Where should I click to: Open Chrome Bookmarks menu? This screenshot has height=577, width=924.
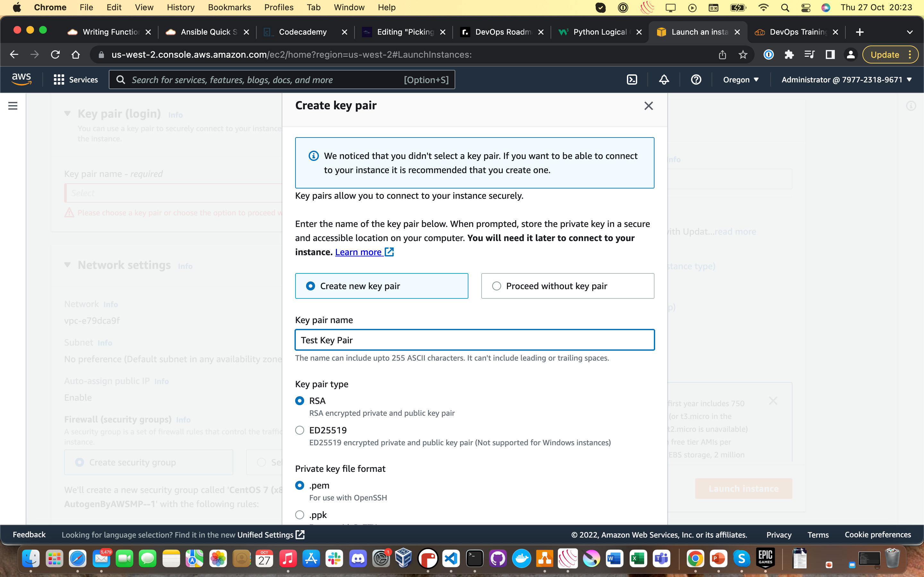pos(229,7)
